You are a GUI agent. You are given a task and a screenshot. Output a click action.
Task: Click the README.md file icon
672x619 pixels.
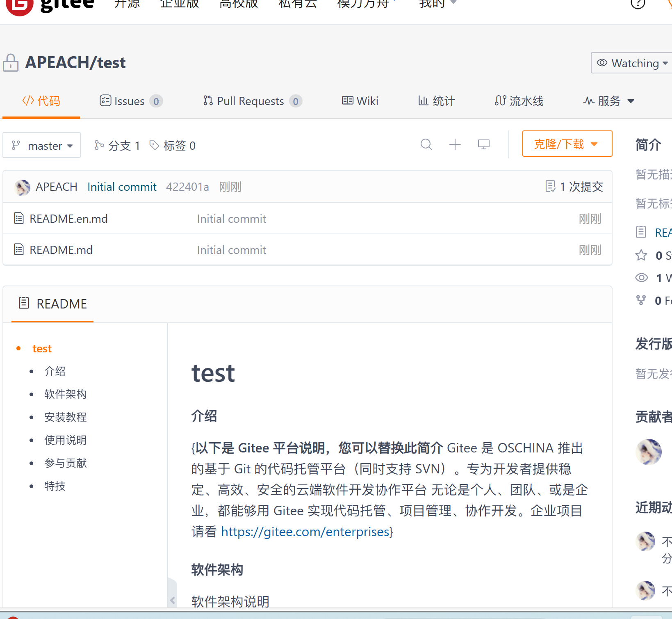pyautogui.click(x=19, y=249)
